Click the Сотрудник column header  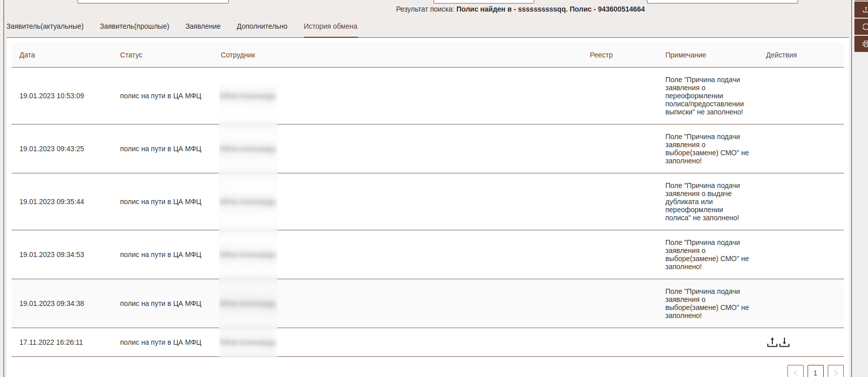(x=238, y=55)
